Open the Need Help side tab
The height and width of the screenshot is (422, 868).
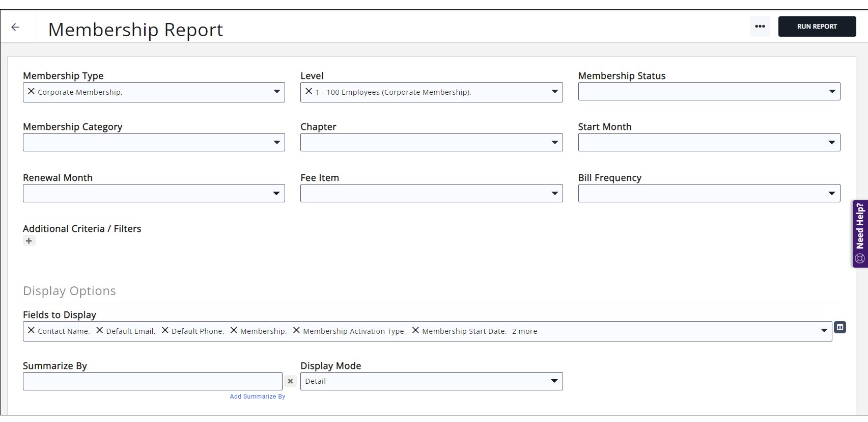pyautogui.click(x=860, y=233)
